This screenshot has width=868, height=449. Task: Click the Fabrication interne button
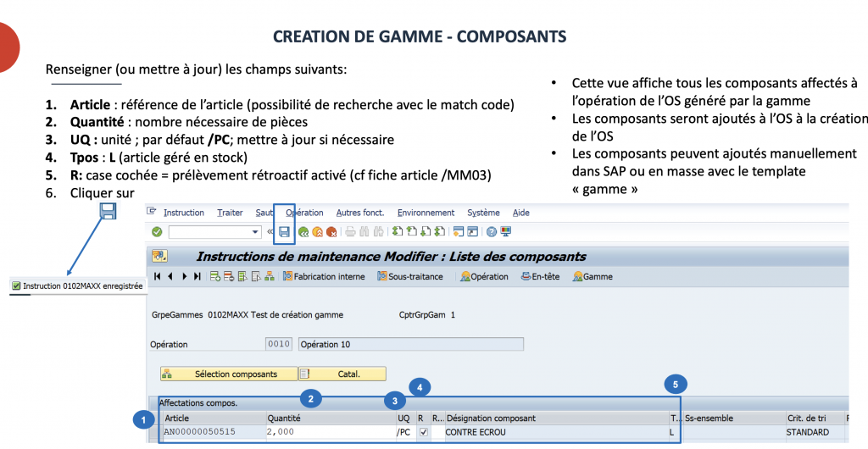[x=324, y=276]
